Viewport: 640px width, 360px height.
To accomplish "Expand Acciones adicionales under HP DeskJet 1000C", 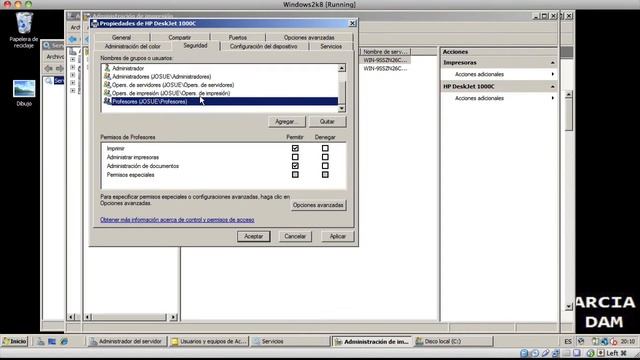I will 553,98.
